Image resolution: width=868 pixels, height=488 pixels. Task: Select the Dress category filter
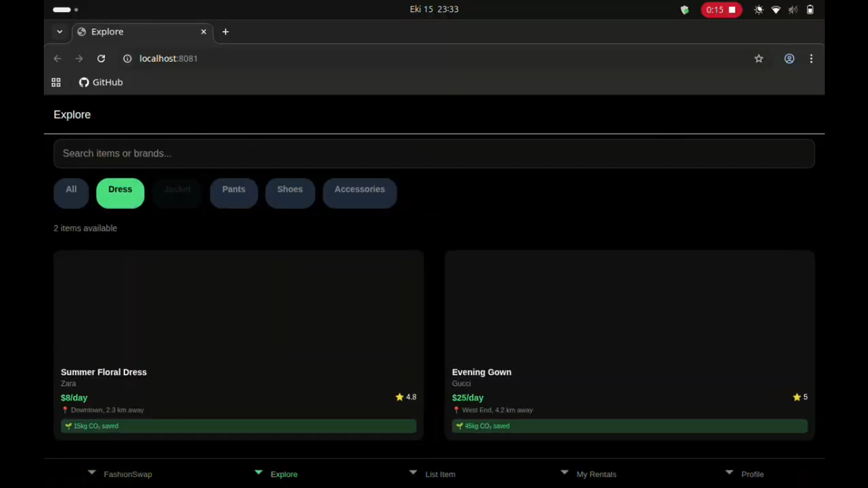tap(120, 193)
